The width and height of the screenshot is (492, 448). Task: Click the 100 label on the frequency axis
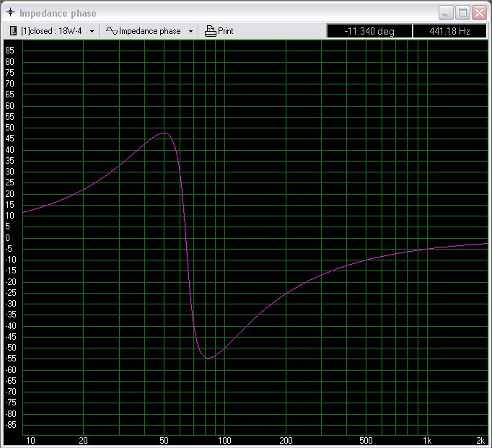[224, 441]
